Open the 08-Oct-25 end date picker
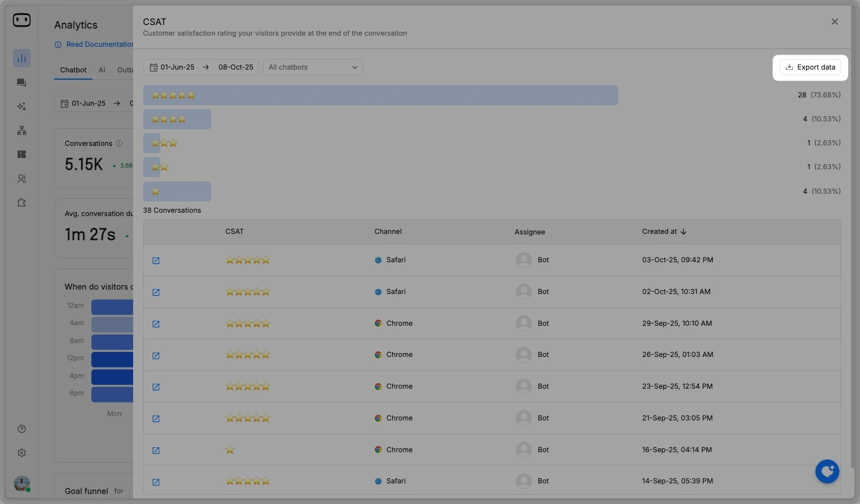Viewport: 860px width, 504px height. pos(235,67)
